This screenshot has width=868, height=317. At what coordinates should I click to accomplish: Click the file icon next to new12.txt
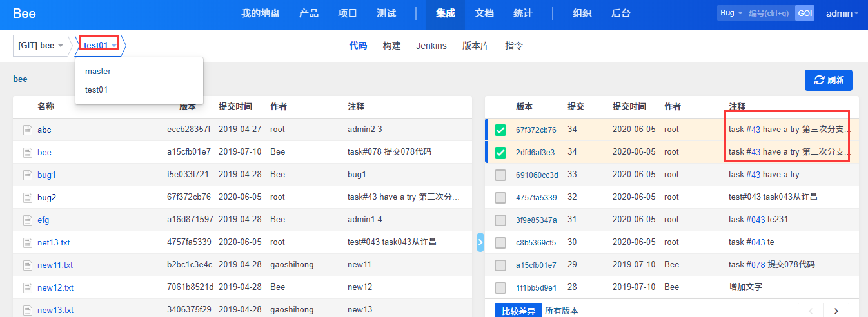point(28,288)
